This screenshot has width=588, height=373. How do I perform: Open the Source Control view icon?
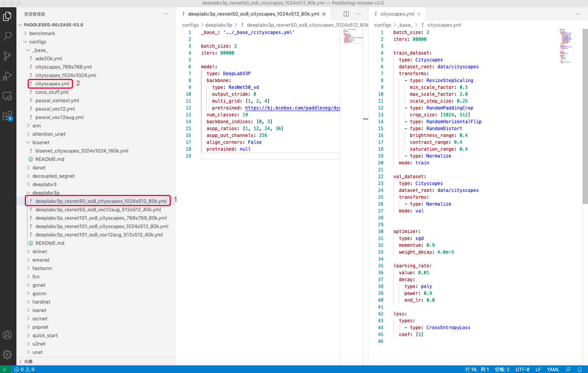click(x=7, y=56)
